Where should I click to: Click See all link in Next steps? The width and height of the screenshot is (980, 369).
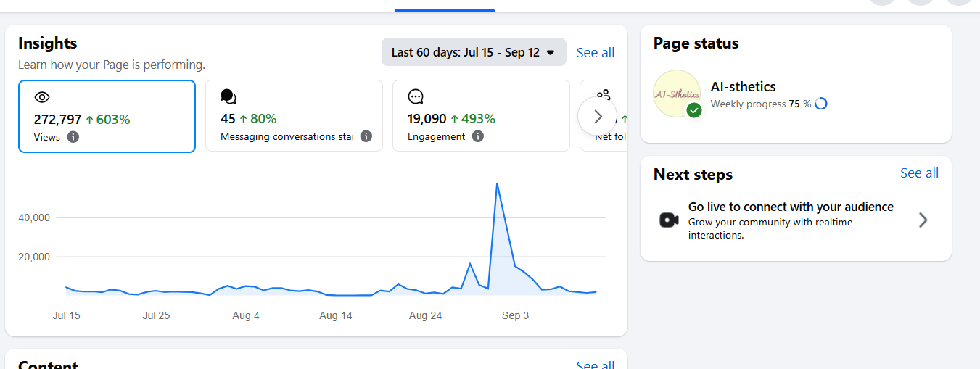pos(919,173)
